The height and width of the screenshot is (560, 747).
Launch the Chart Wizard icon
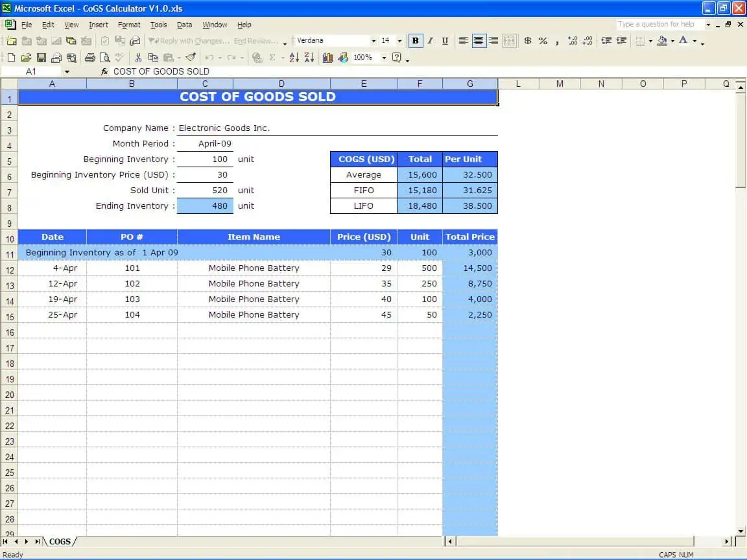pos(327,58)
